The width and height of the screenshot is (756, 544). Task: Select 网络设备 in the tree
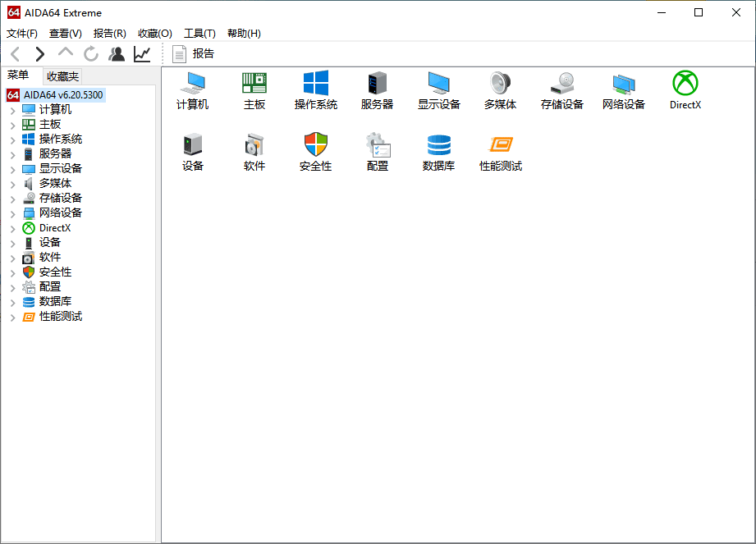click(x=61, y=213)
